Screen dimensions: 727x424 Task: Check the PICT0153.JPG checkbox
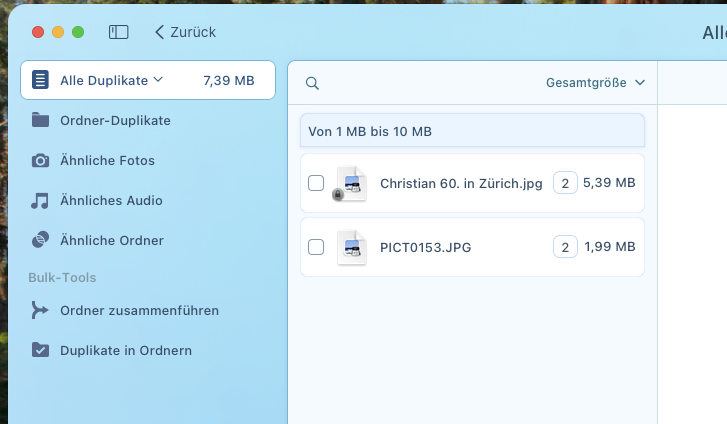coord(316,247)
